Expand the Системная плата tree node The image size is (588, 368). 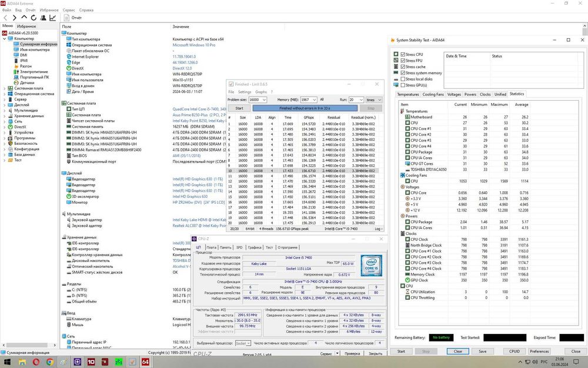point(5,88)
